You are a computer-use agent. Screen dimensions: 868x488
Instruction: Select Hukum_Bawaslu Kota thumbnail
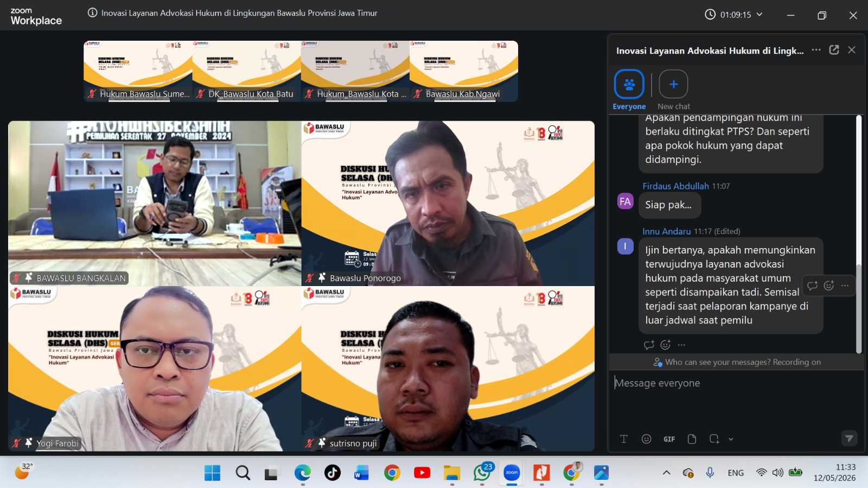(355, 71)
